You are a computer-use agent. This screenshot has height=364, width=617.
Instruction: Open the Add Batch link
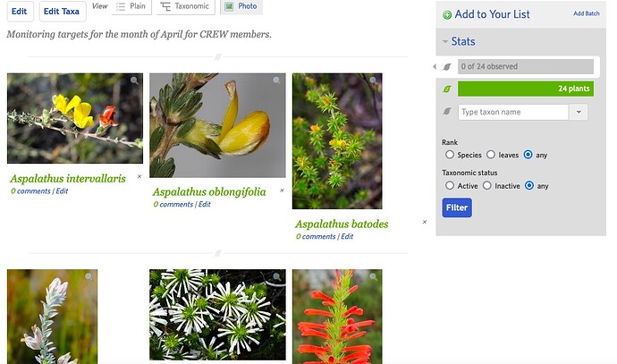pyautogui.click(x=587, y=13)
